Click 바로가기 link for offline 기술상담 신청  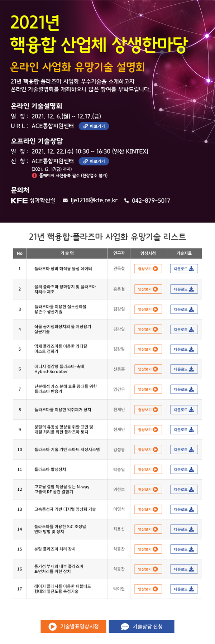click(x=94, y=161)
